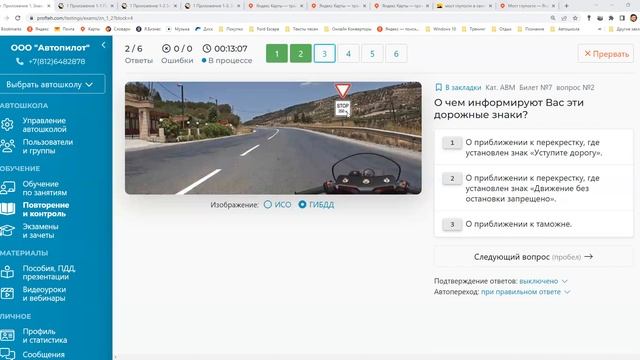Click the profile card icon for Профиль

coord(7,336)
